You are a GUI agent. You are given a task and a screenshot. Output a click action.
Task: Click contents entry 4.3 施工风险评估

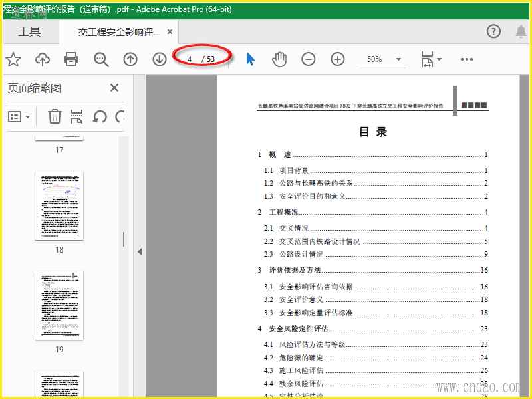376,370
